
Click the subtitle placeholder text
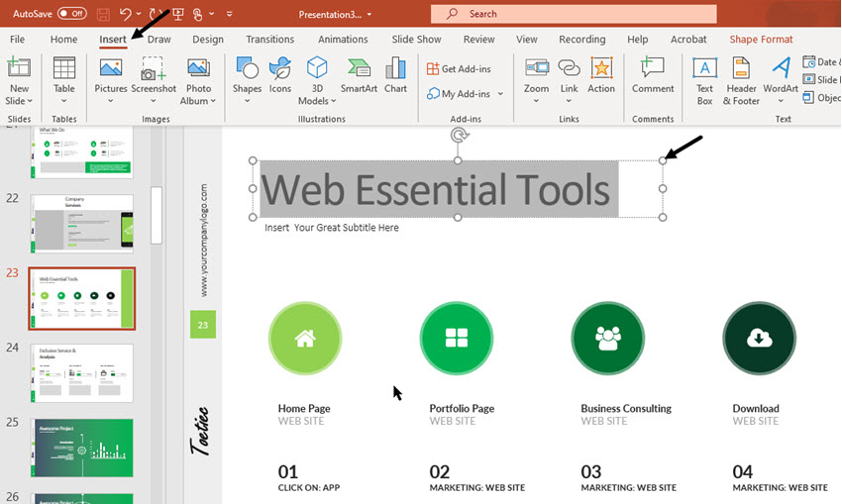332,228
